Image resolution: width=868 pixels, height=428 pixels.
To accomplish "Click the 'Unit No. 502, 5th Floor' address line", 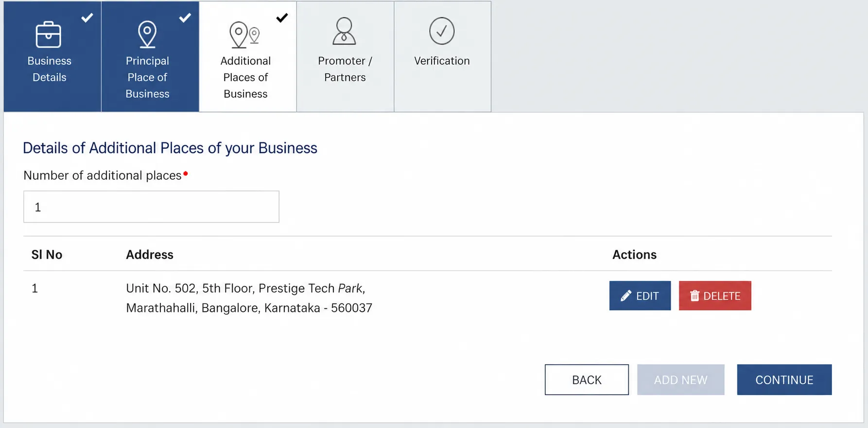I will 245,289.
